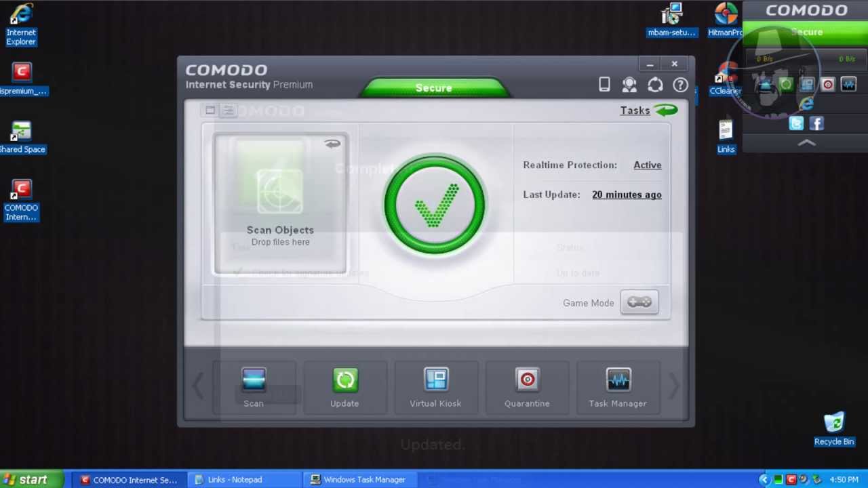Click the task manager icon in the widget

pyautogui.click(x=849, y=85)
